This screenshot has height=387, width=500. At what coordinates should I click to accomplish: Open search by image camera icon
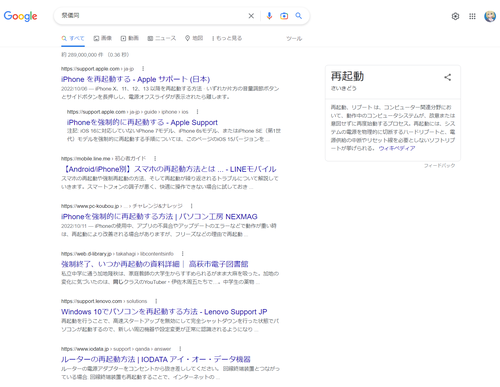click(284, 16)
